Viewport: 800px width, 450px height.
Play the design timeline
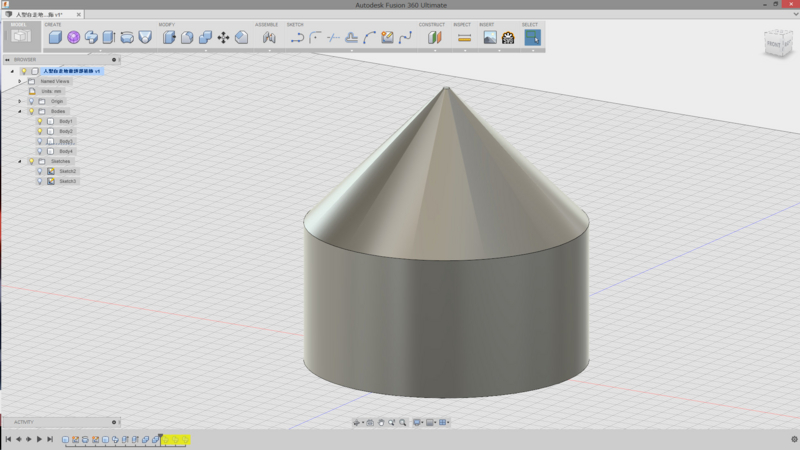click(39, 439)
